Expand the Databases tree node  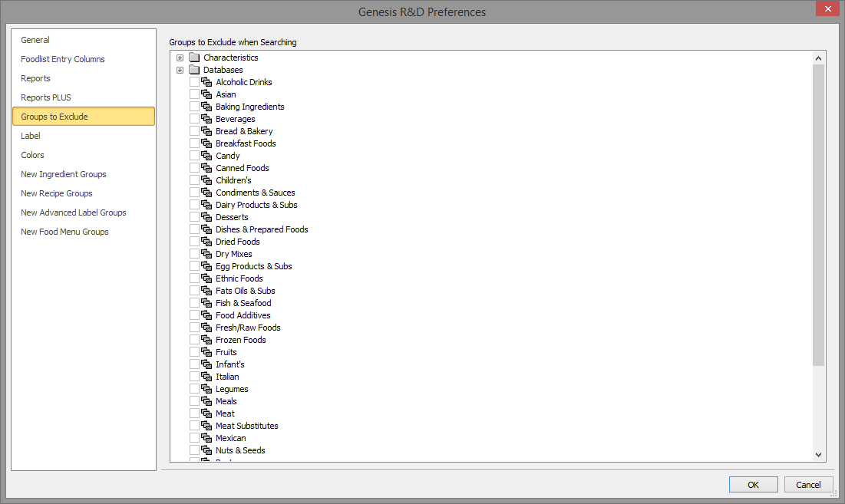[x=180, y=70]
